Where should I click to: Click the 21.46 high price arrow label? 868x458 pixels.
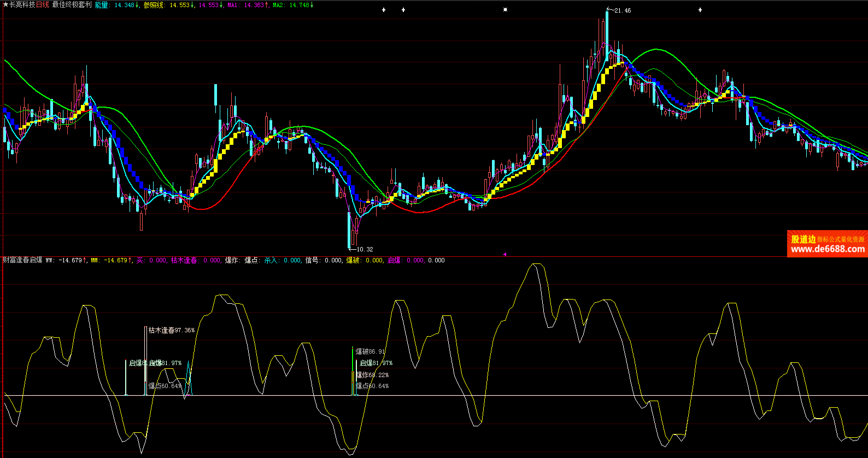[x=621, y=10]
